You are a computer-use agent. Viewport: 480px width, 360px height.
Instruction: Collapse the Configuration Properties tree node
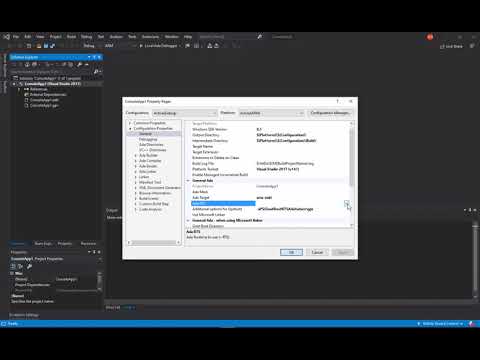point(130,128)
